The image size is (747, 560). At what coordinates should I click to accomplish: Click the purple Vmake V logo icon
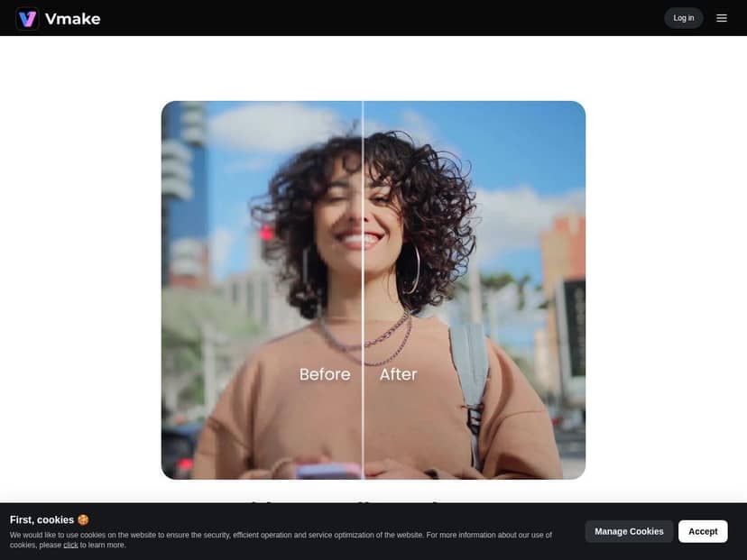(27, 18)
